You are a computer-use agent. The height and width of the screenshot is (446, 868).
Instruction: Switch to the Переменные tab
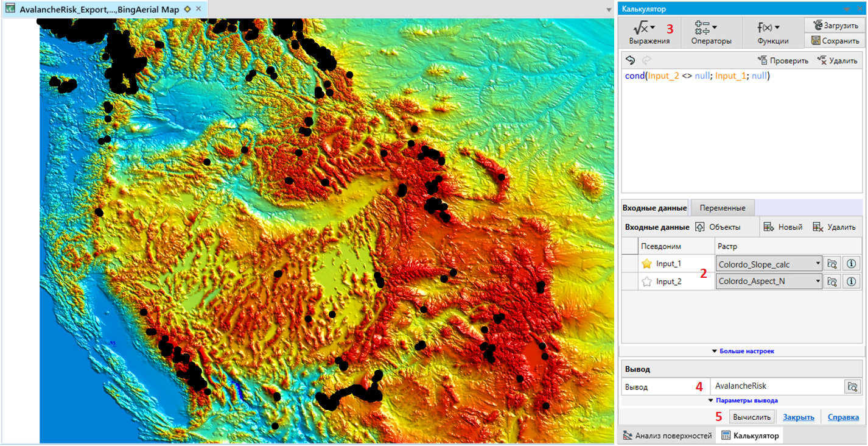tap(723, 208)
